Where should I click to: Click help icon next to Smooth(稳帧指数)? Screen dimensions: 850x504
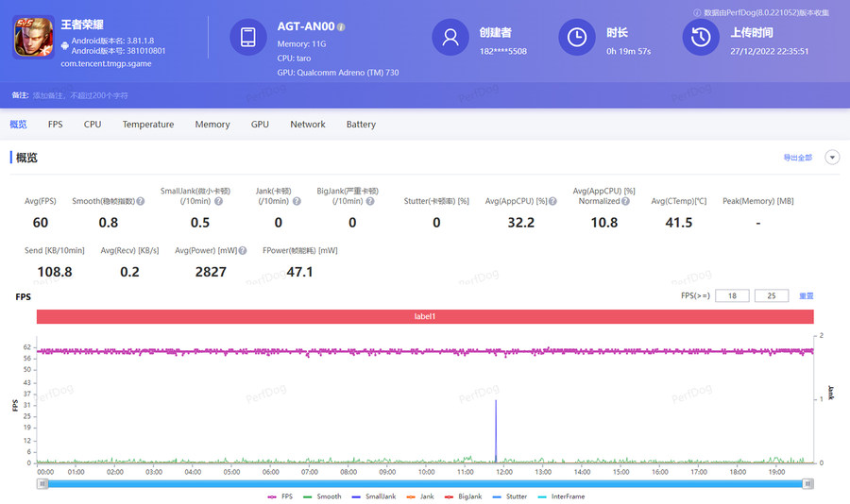[x=141, y=201]
